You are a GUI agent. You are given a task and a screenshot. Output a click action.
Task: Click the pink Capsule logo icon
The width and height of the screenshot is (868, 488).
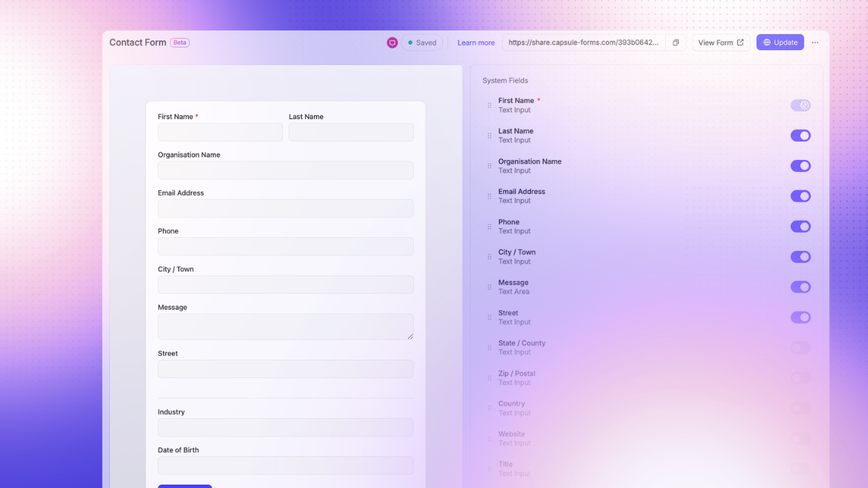tap(392, 42)
